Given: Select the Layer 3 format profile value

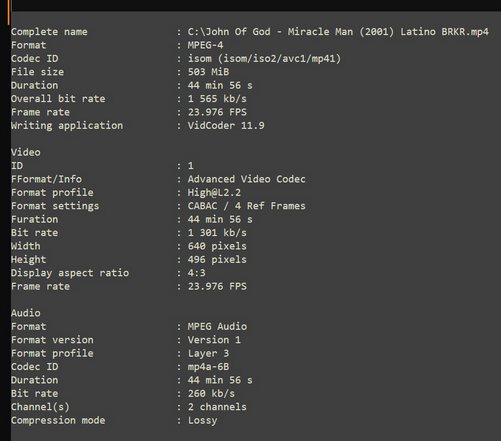Looking at the screenshot, I should tap(208, 353).
